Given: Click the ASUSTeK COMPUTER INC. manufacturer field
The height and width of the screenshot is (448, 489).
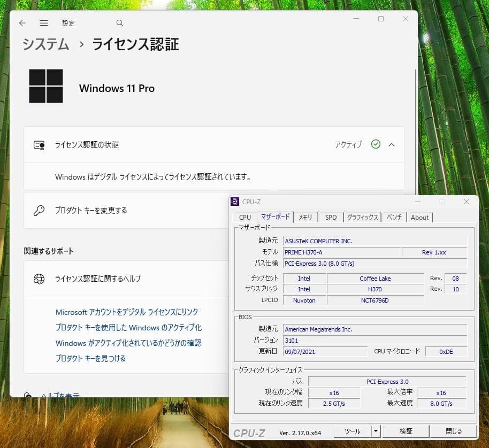Looking at the screenshot, I should pos(375,241).
